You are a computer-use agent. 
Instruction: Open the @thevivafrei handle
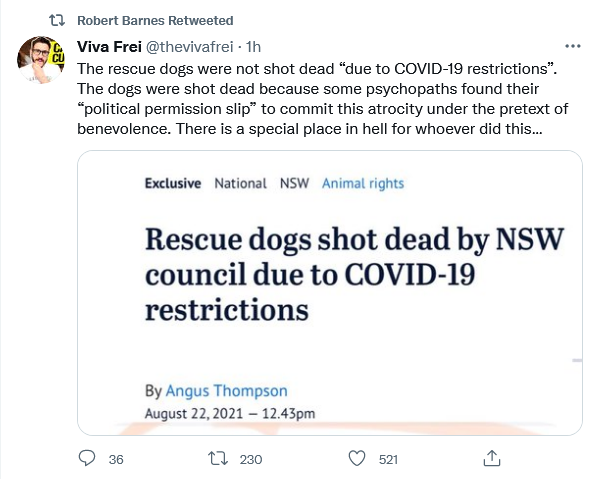(x=190, y=47)
